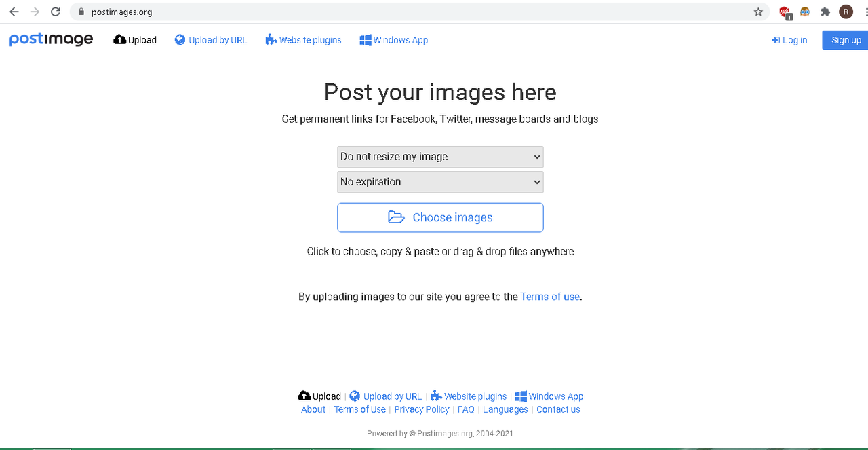This screenshot has height=450, width=868.
Task: Open the Languages footer link
Action: 505,409
